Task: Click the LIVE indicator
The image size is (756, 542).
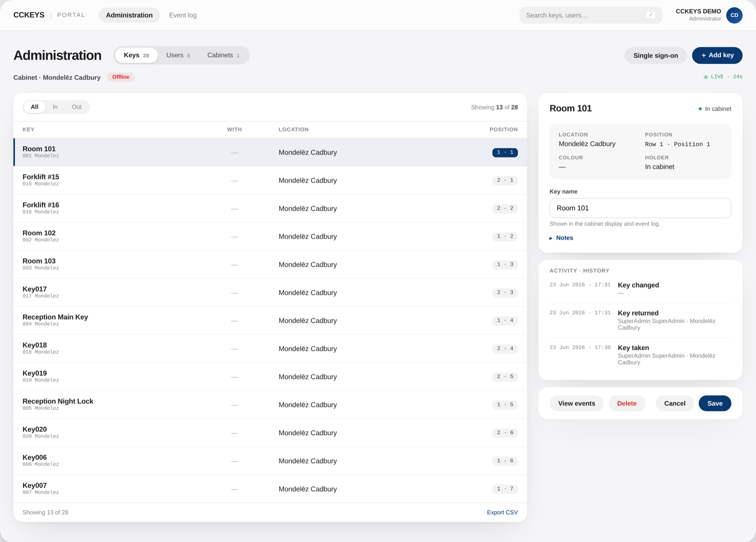Action: [x=723, y=76]
